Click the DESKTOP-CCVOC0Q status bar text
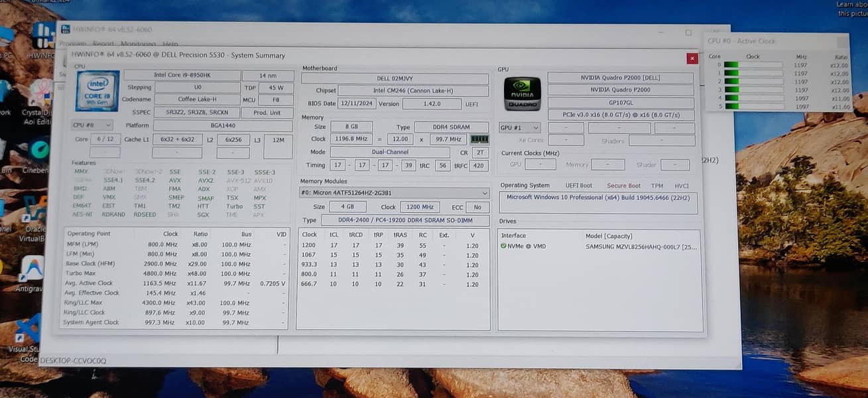 coord(73,361)
